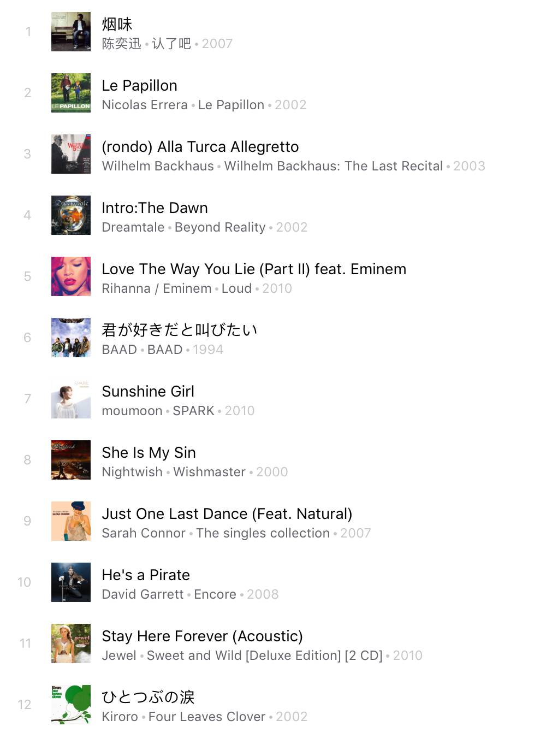Tap Nightwish Wishmaster album artwork
546x756 pixels.
click(x=71, y=460)
